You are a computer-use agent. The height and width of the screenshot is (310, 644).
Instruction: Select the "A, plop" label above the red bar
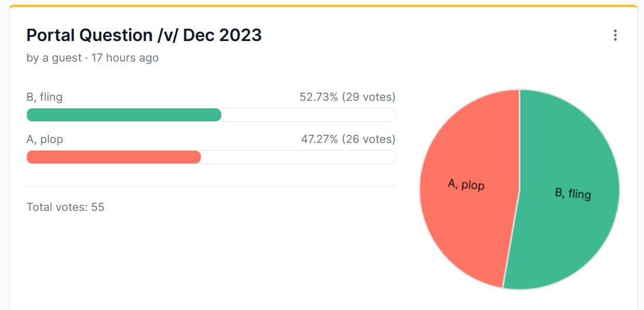(x=45, y=139)
